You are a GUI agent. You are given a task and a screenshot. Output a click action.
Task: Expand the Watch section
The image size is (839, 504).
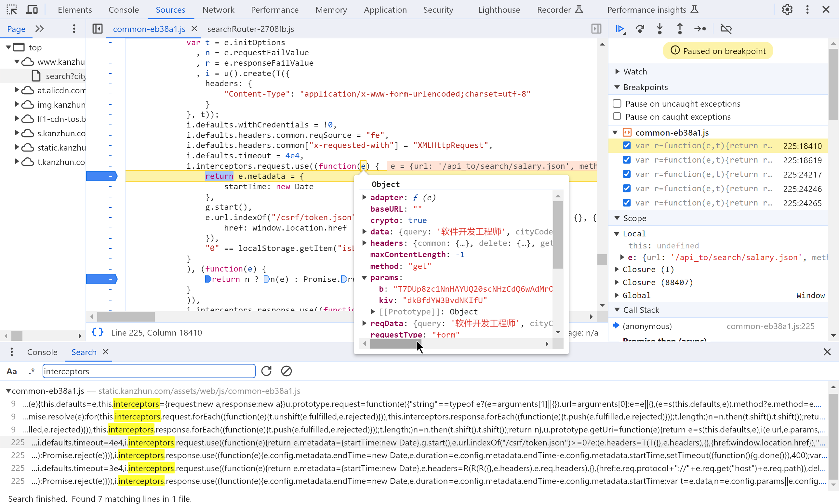click(x=617, y=72)
